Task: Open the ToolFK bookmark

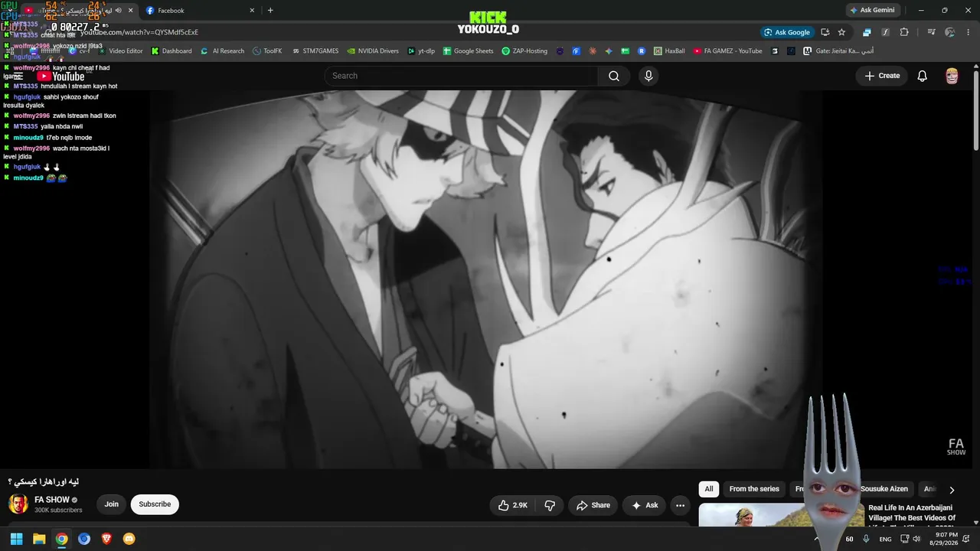Action: pyautogui.click(x=267, y=51)
